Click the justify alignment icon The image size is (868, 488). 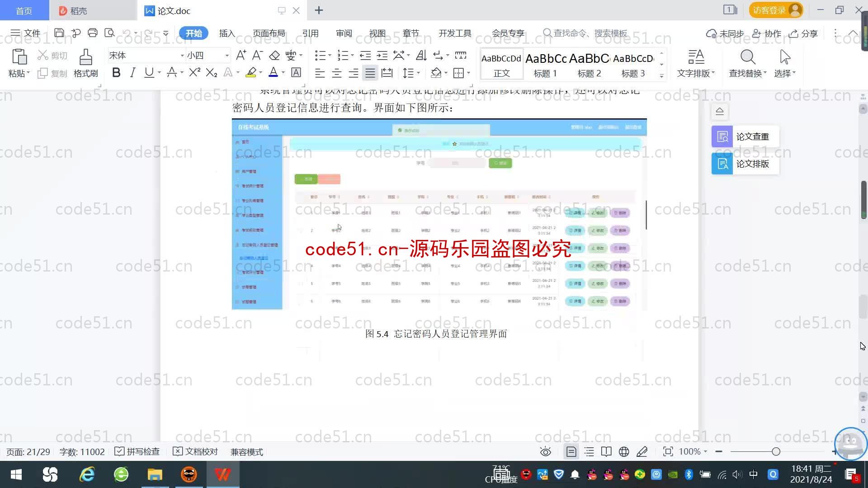pos(370,73)
